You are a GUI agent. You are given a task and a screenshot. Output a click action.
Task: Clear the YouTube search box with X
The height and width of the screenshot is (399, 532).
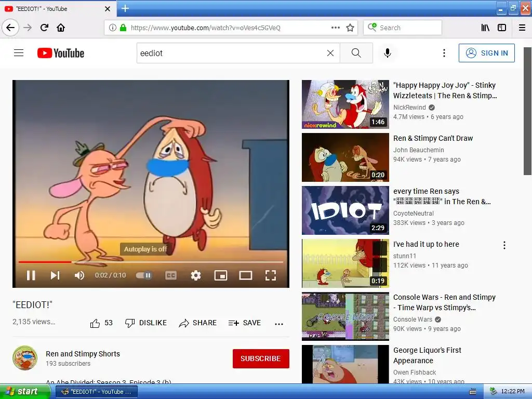click(330, 53)
